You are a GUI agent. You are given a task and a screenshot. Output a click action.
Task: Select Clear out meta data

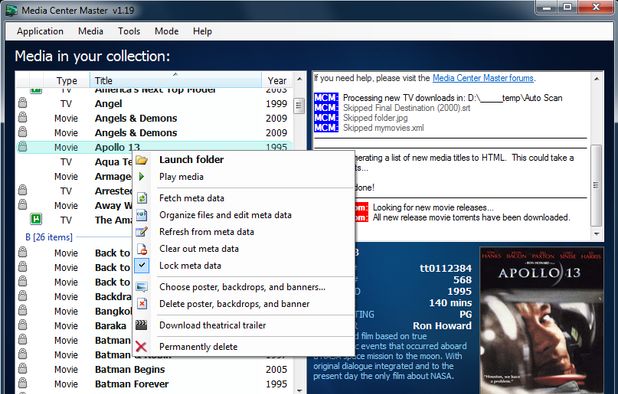click(x=244, y=249)
